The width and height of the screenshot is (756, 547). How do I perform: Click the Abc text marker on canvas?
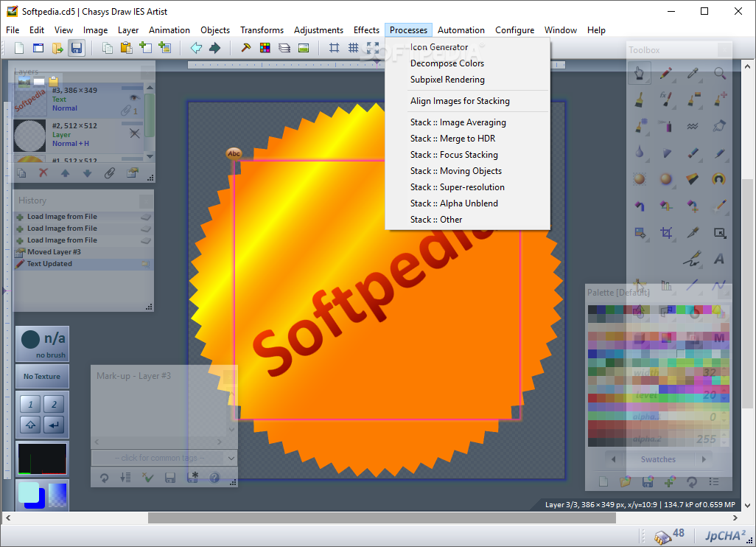coord(234,153)
